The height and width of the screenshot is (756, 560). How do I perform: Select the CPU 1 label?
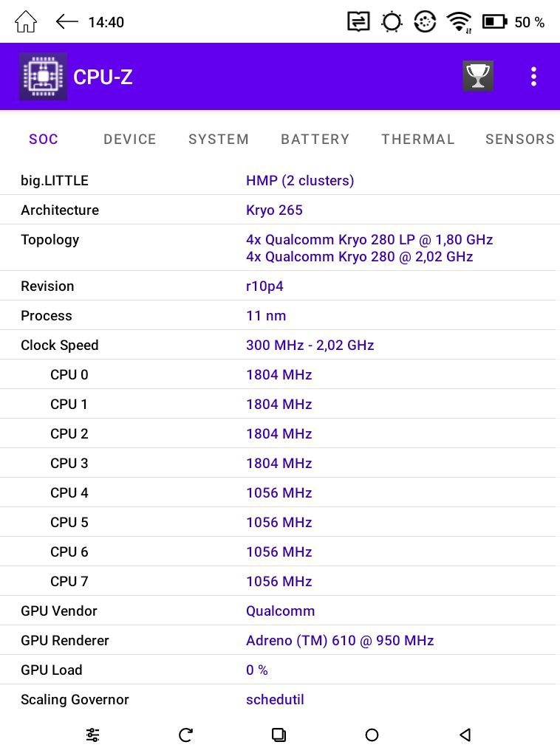69,405
